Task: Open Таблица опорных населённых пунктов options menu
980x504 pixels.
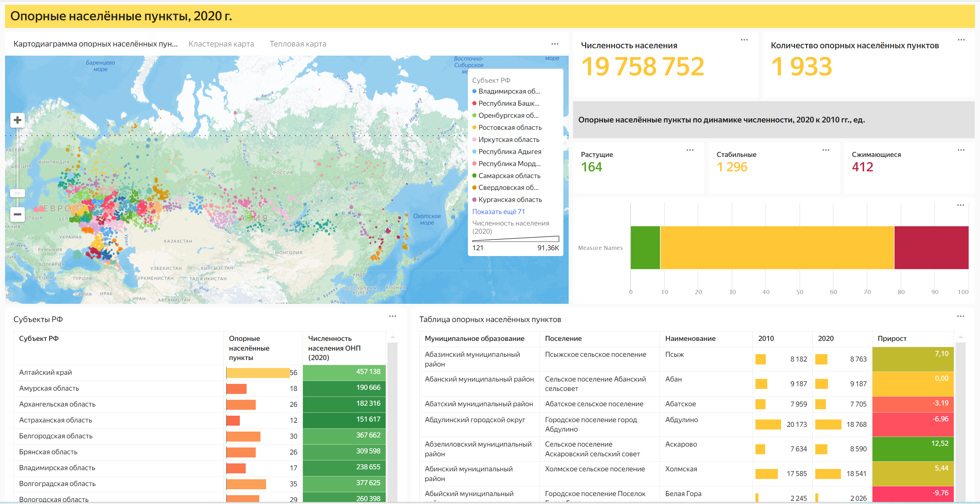Action: pyautogui.click(x=960, y=316)
